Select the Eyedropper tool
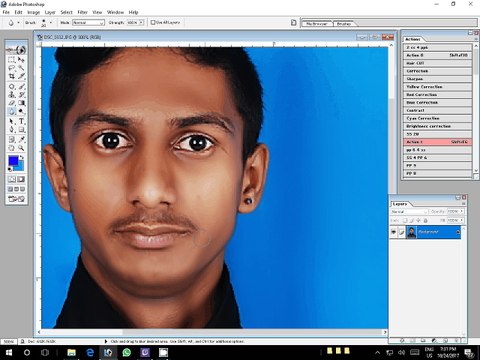 pos(21,140)
